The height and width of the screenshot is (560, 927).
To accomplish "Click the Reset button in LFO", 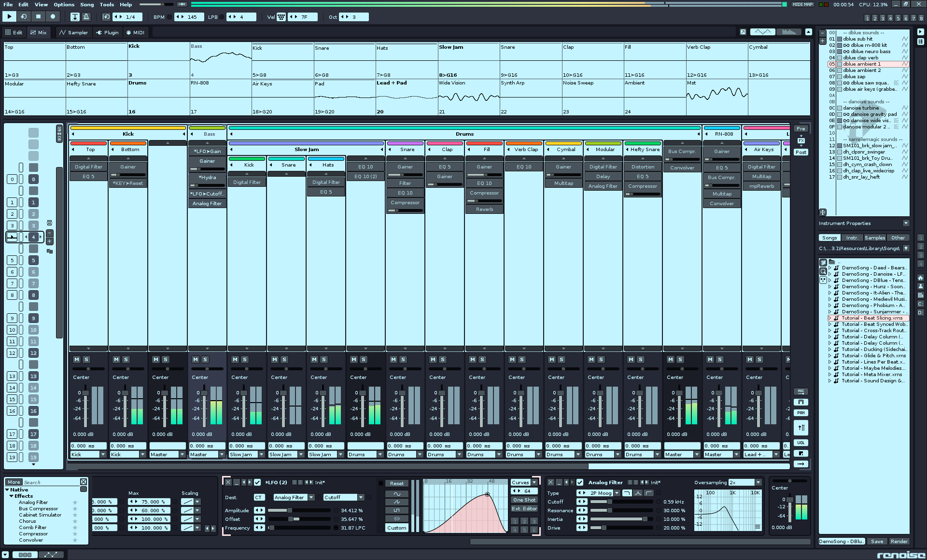I will [x=397, y=483].
